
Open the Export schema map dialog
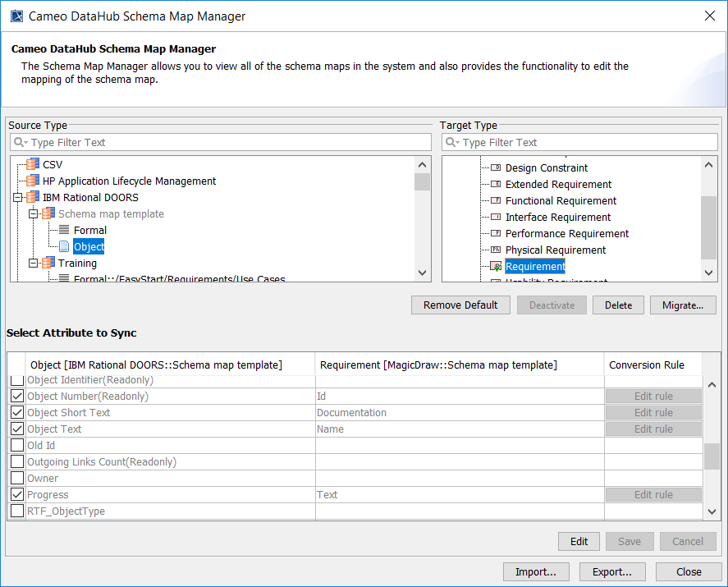tap(612, 572)
